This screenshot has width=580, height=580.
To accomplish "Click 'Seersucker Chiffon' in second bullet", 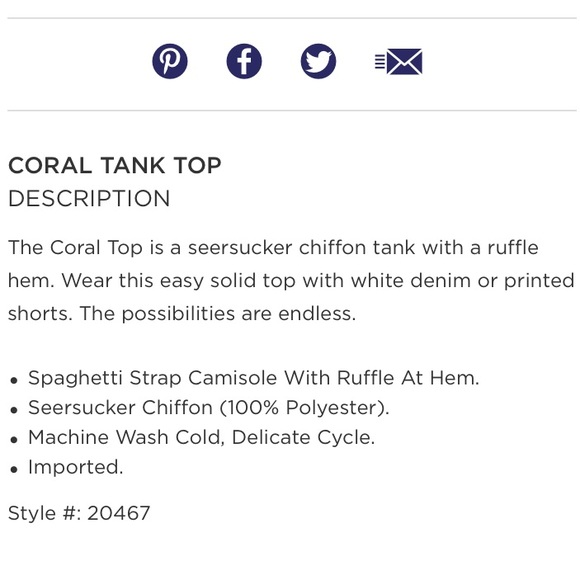I will [121, 408].
